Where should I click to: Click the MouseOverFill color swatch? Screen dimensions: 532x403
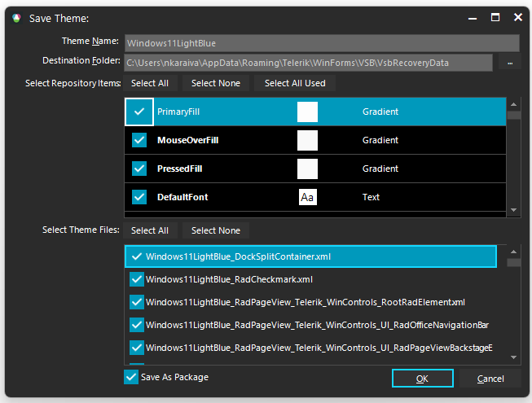coord(307,140)
